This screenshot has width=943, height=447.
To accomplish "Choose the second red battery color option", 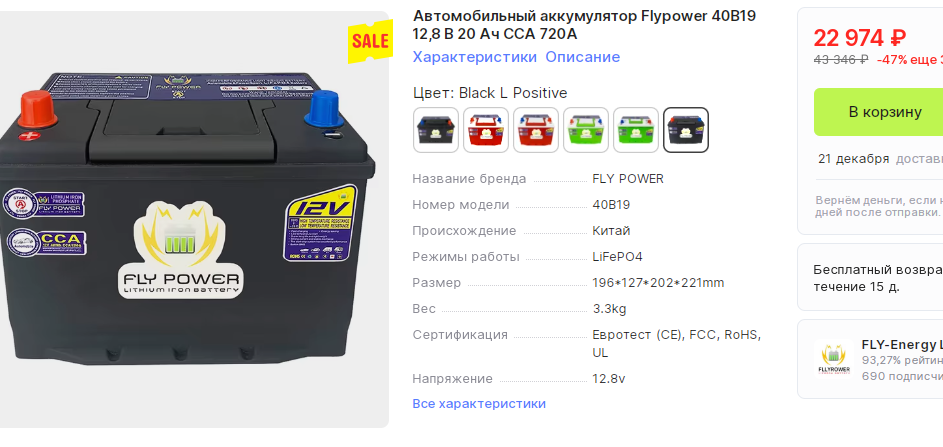I will [536, 130].
